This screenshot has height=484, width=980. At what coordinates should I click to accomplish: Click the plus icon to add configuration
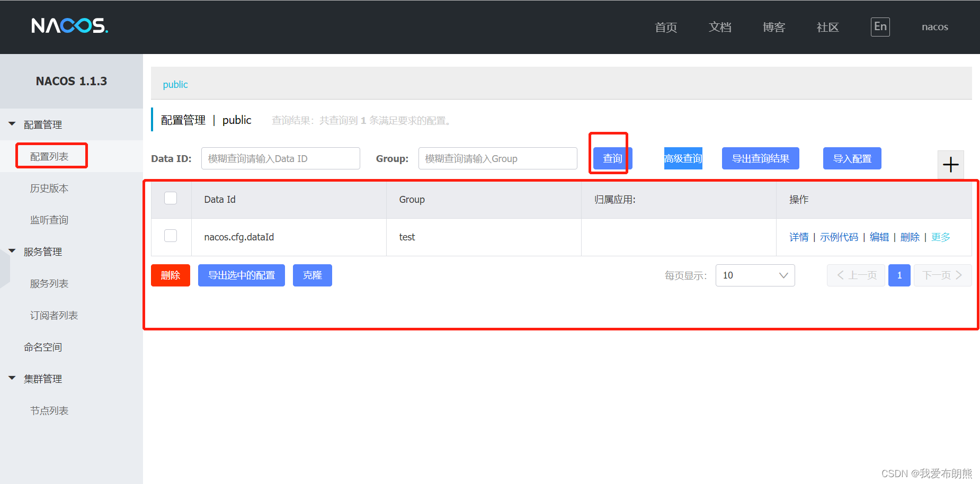[x=951, y=165]
